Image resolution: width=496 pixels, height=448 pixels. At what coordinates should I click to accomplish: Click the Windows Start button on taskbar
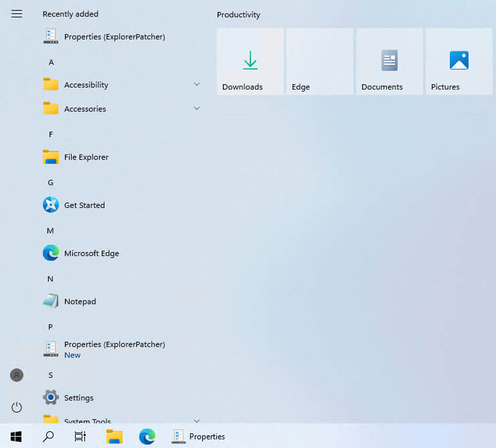click(16, 437)
